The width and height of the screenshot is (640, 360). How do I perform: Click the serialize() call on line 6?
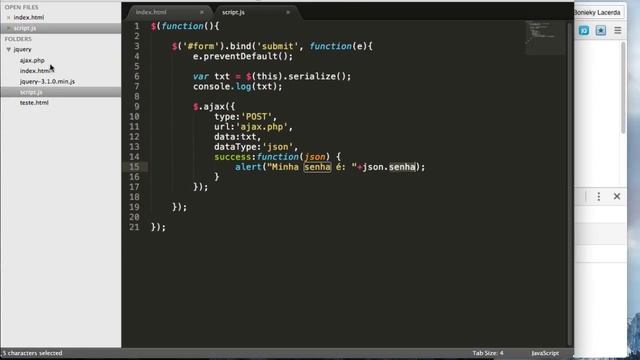320,76
